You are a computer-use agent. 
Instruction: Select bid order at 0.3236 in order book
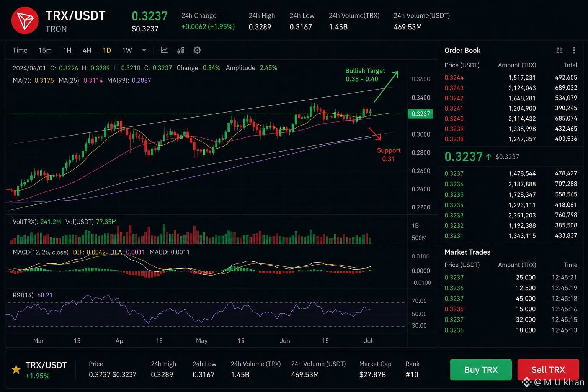coord(511,184)
